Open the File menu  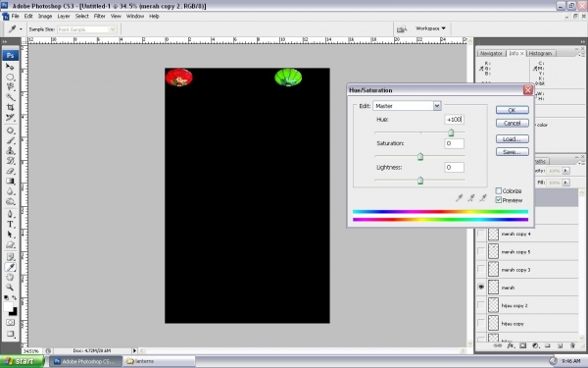(x=15, y=16)
